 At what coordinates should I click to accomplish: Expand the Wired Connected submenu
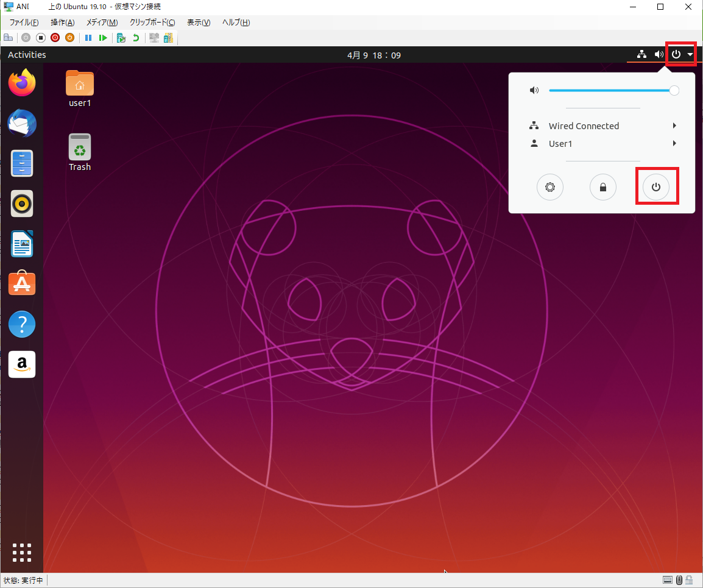602,126
